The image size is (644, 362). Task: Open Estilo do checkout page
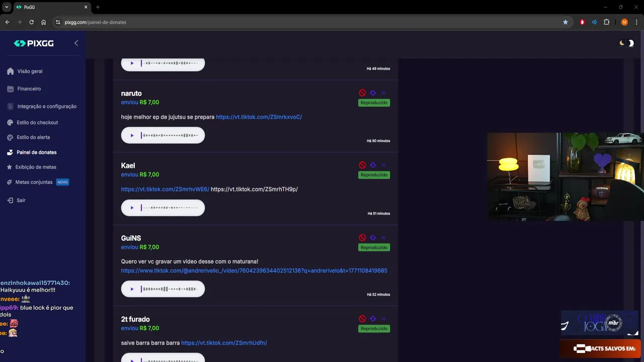pyautogui.click(x=33, y=123)
